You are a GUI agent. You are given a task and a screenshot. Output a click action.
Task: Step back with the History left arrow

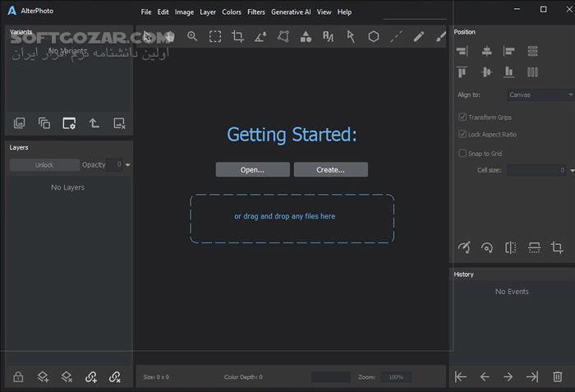485,376
